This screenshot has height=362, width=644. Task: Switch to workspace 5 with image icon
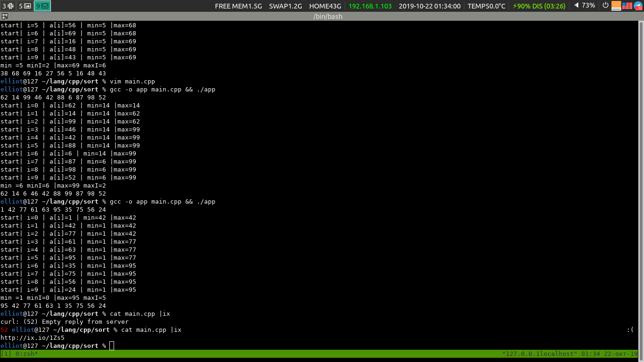tap(25, 6)
